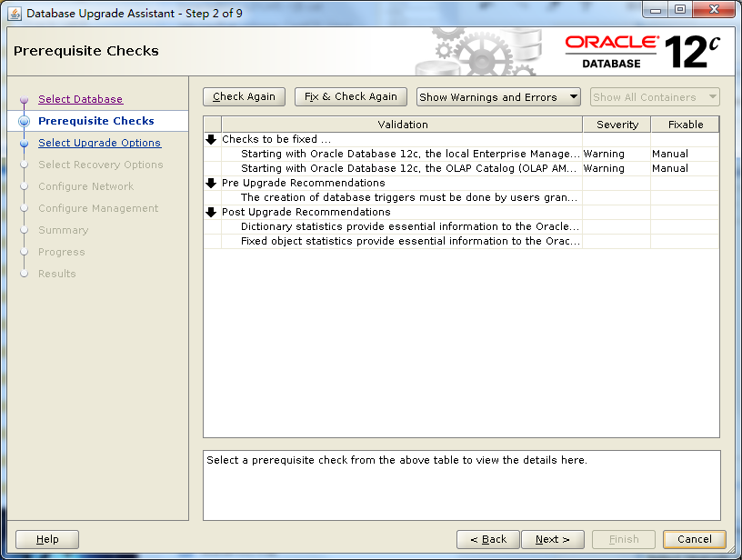This screenshot has height=560, width=742.
Task: Click the Help button
Action: coord(47,539)
